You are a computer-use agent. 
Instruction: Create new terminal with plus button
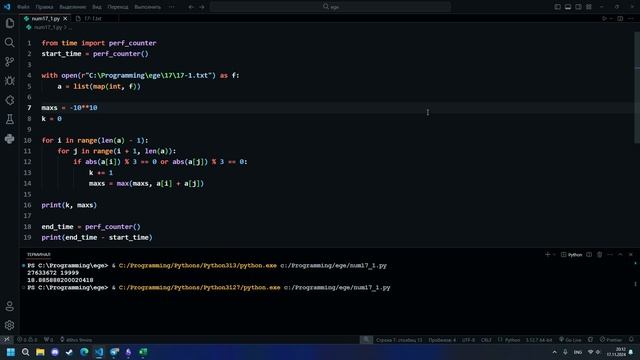click(x=547, y=254)
